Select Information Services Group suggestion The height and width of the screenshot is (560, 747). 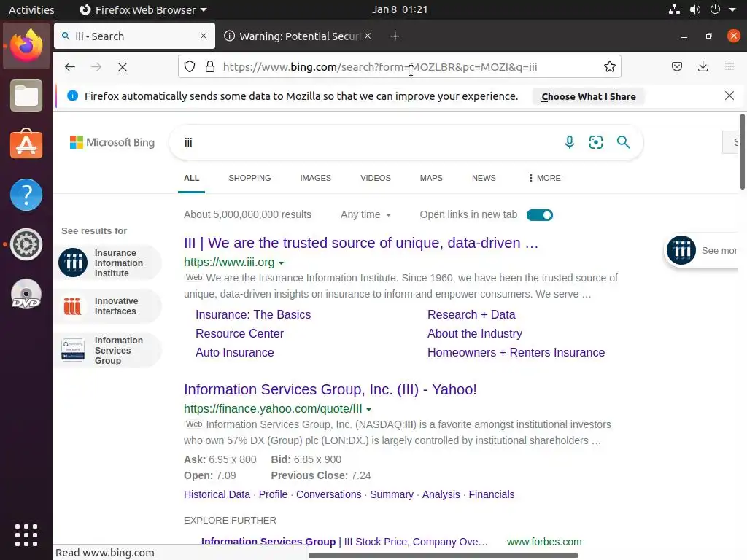109,350
